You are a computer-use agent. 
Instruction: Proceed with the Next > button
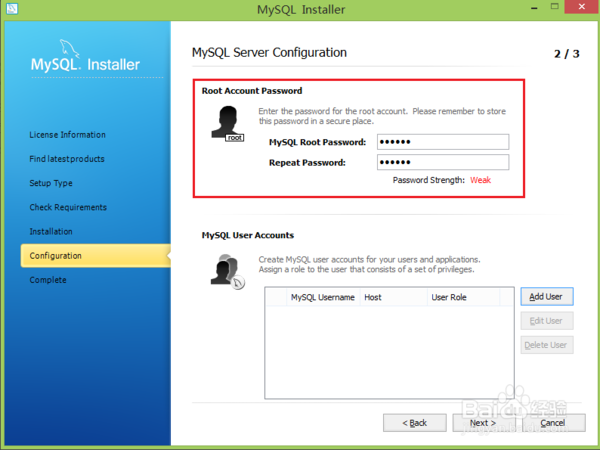click(483, 423)
